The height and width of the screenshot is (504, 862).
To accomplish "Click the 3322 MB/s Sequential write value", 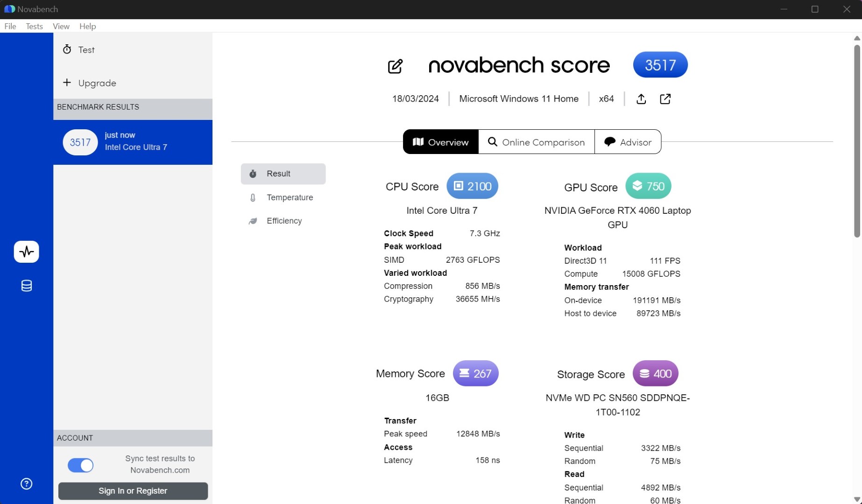I will [660, 448].
